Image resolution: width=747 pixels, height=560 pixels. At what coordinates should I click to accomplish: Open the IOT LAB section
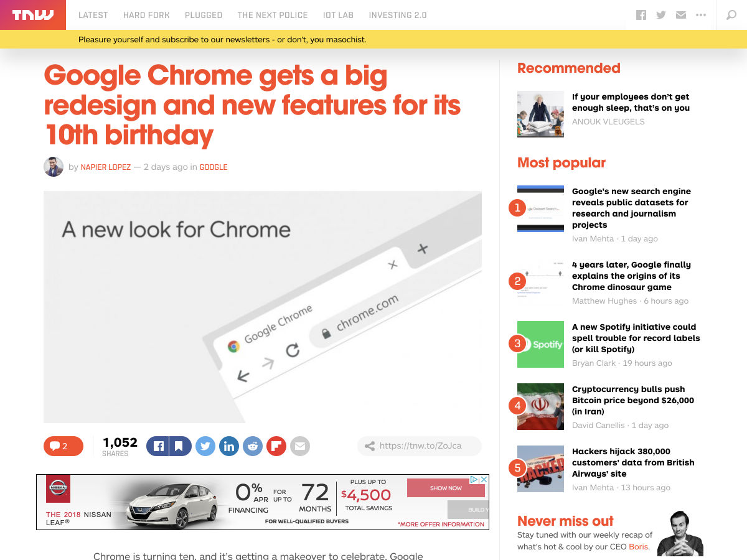[338, 15]
